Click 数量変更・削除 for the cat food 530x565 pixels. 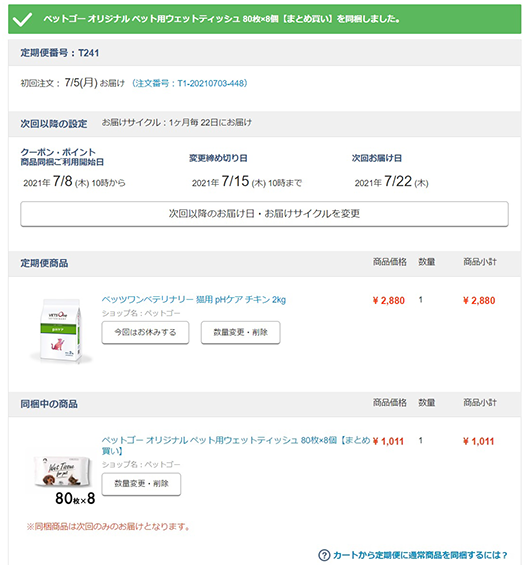click(x=240, y=332)
